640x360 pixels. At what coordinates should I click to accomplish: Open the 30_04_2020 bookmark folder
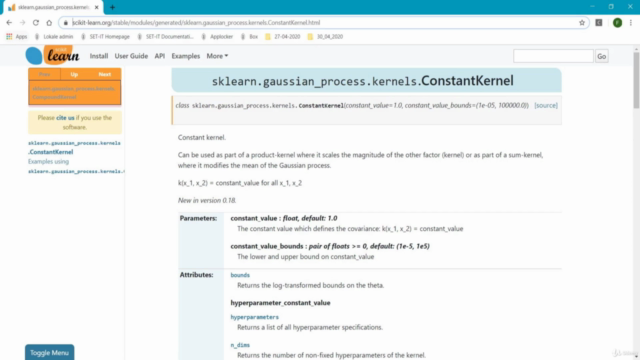tap(325, 37)
